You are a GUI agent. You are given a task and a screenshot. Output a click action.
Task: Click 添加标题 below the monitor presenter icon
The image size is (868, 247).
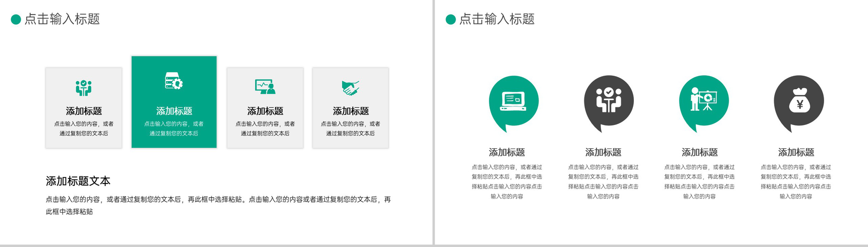click(x=265, y=111)
